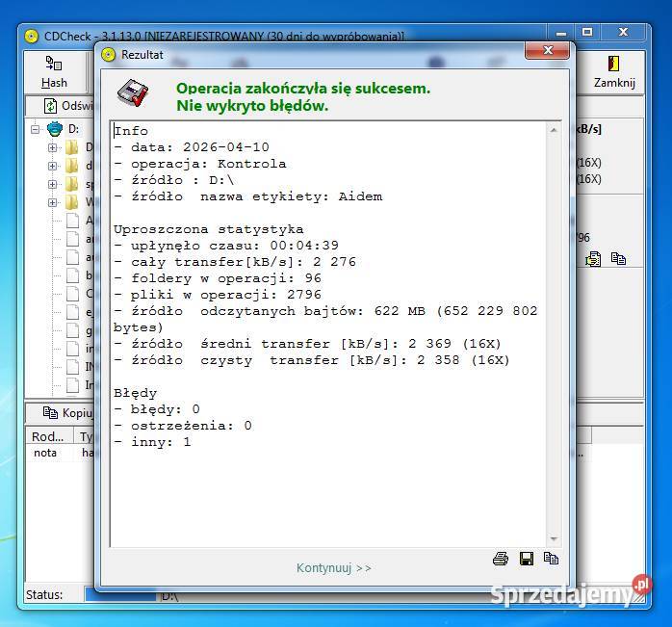Click the Kopiuj copy icon in the lower panel

(50, 412)
